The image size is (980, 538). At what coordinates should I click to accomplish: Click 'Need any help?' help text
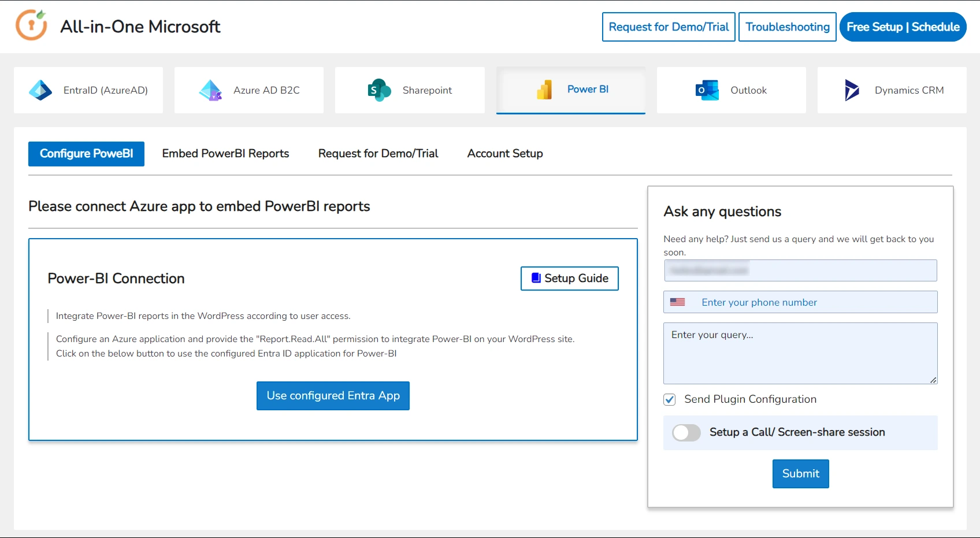point(799,246)
